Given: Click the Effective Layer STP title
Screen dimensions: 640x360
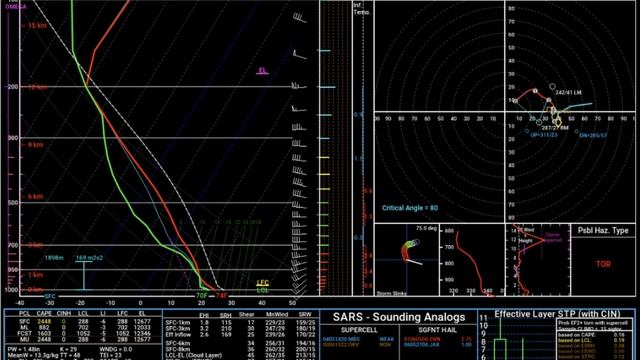Looking at the screenshot, I should 557,313.
